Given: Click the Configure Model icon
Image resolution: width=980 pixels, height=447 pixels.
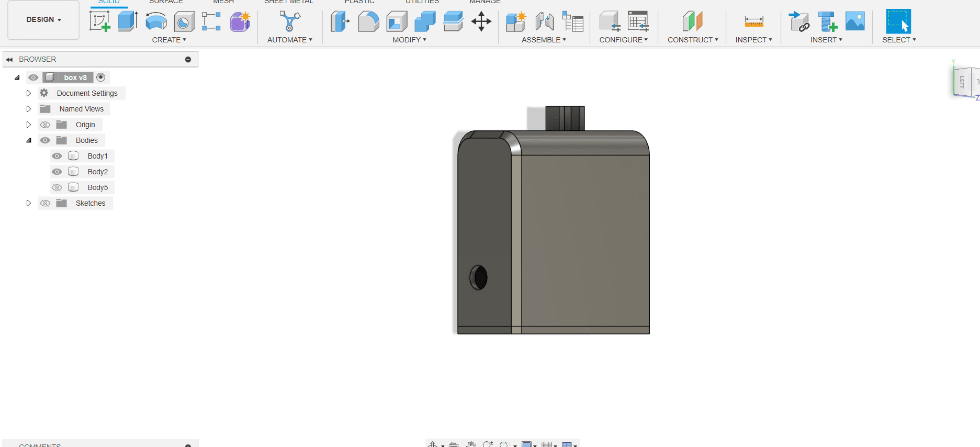Looking at the screenshot, I should [x=610, y=21].
